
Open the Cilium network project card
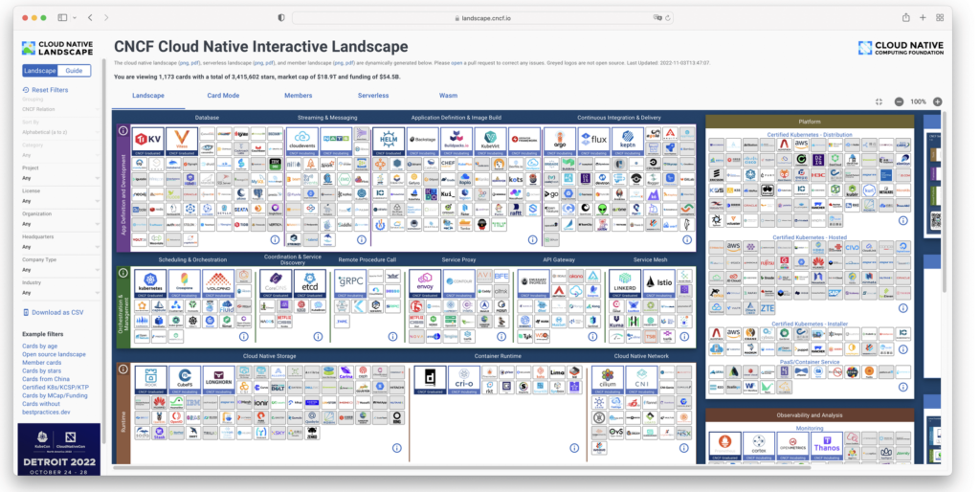(608, 379)
